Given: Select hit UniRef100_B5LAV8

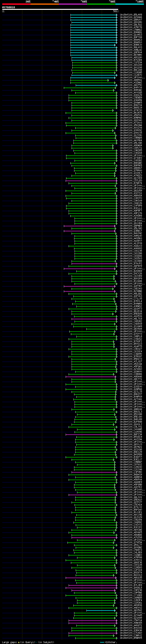Looking at the screenshot, I should pyautogui.click(x=131, y=15).
